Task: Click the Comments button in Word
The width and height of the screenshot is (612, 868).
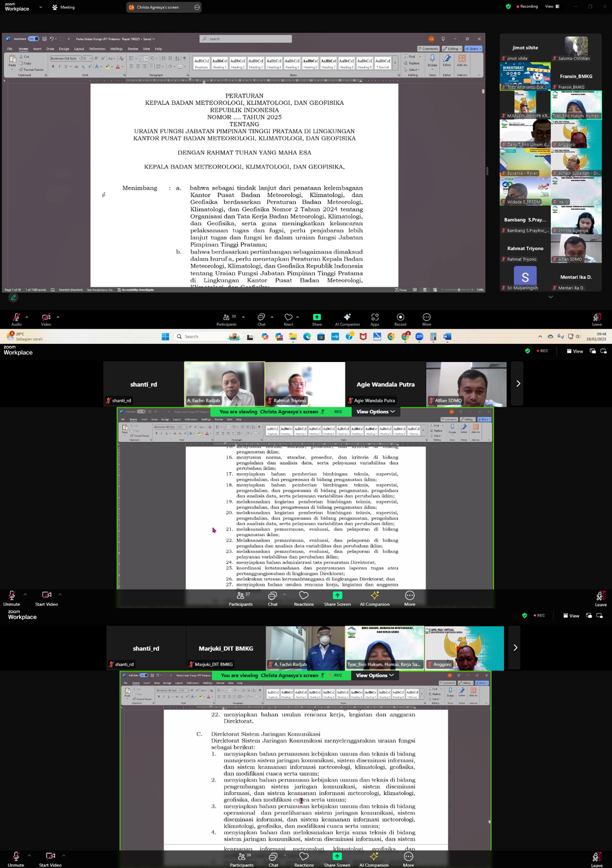Action: (x=428, y=49)
